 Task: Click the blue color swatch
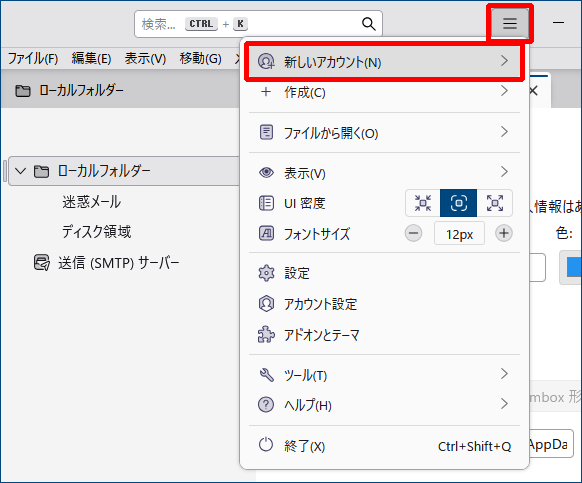[x=573, y=267]
